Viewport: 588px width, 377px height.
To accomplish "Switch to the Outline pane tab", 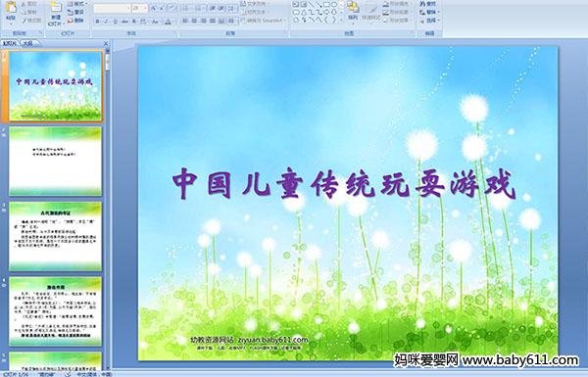I will click(28, 43).
